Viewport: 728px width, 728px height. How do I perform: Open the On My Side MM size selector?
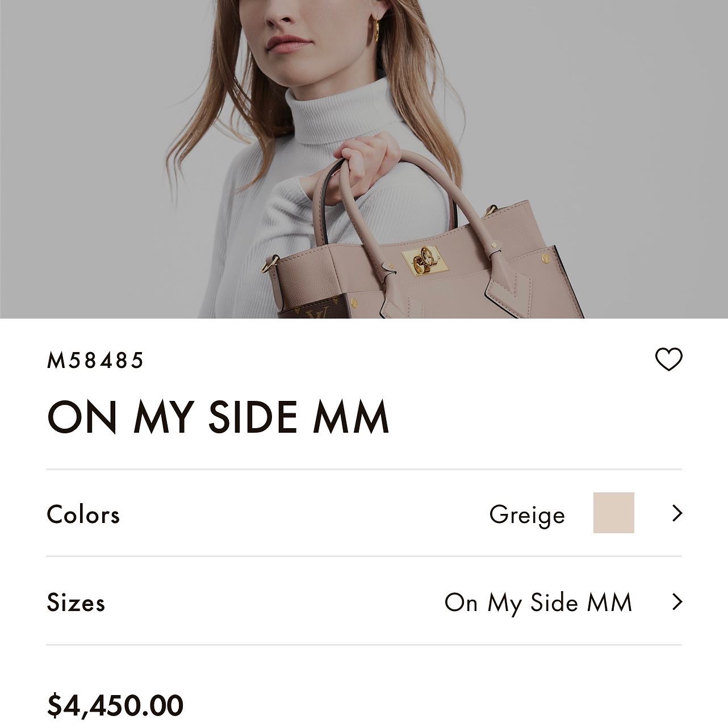click(538, 603)
